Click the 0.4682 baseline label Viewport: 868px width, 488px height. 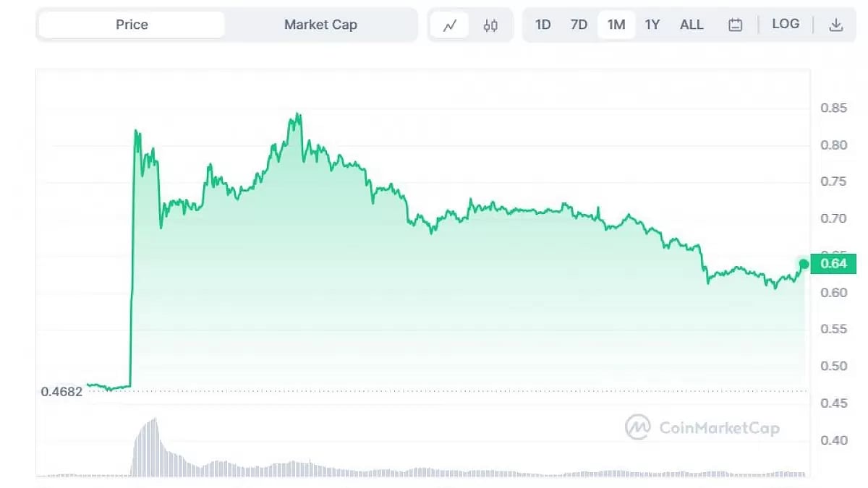[61, 391]
